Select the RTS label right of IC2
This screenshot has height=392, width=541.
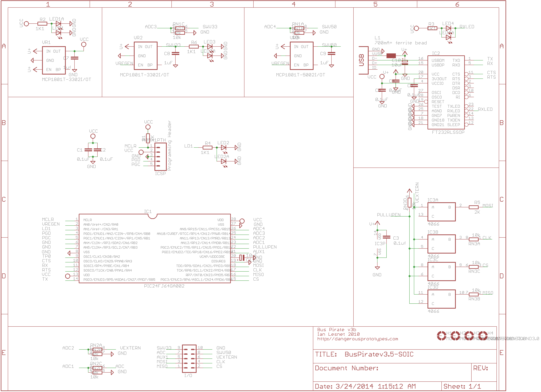pos(491,77)
